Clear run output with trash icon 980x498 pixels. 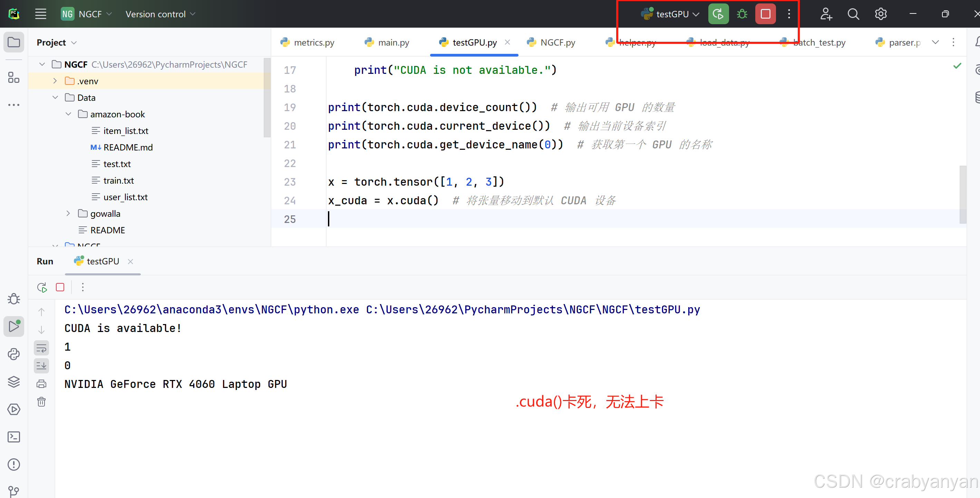pyautogui.click(x=41, y=402)
